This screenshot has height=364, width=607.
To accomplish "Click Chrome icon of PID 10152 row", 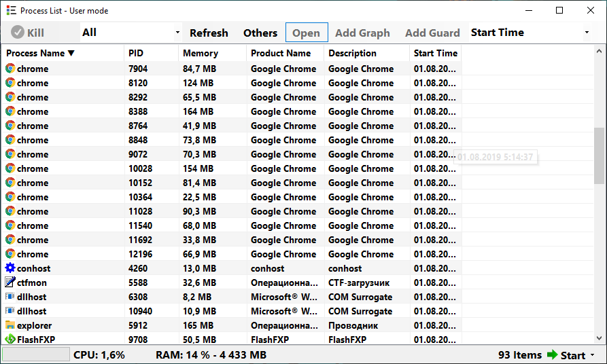I will (10, 183).
